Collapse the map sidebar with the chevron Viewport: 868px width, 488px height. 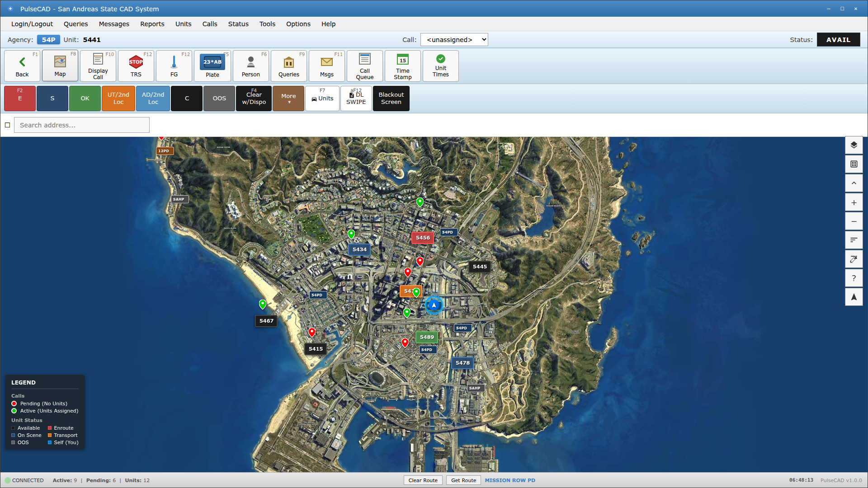pos(854,183)
